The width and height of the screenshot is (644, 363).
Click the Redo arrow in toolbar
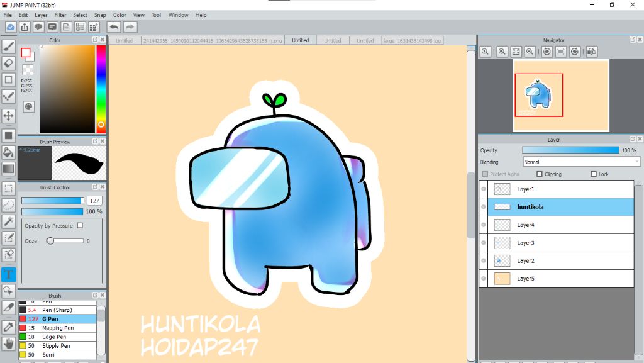130,27
